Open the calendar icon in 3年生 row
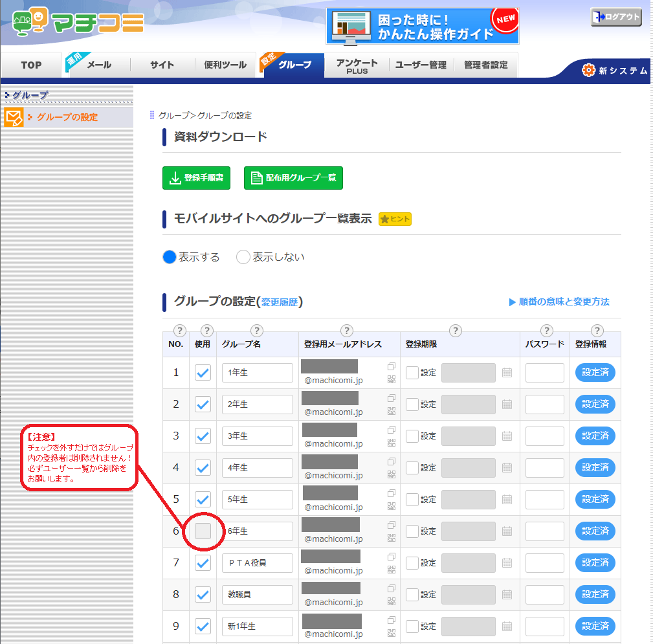Screen dimensions: 653x644 pos(507,436)
